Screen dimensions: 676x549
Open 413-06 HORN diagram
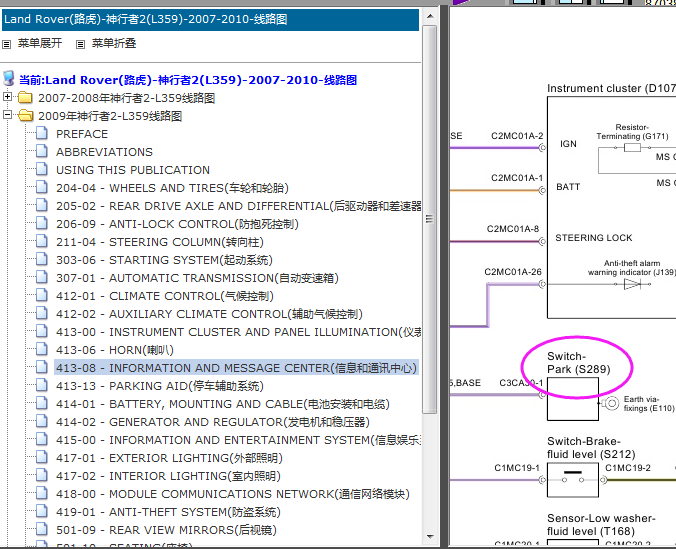pyautogui.click(x=115, y=350)
